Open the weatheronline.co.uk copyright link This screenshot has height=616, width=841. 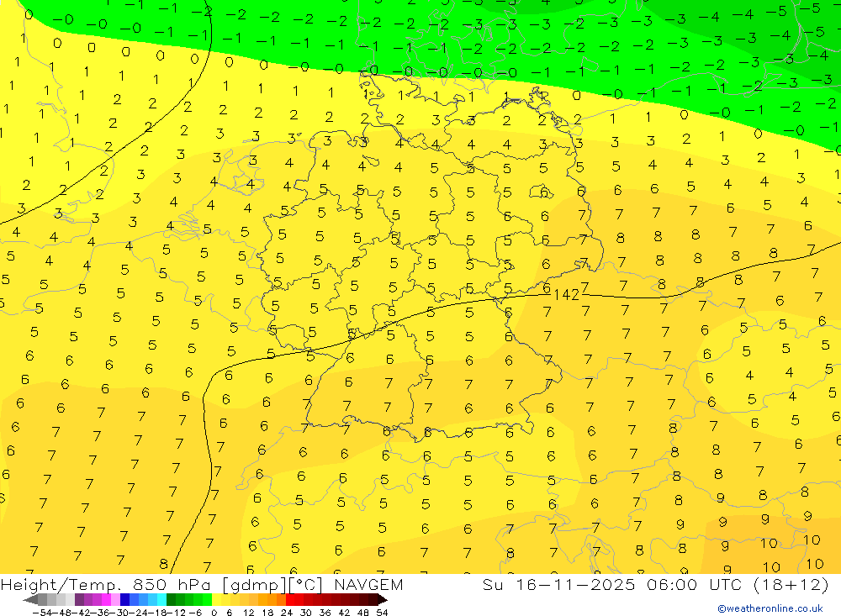770,608
